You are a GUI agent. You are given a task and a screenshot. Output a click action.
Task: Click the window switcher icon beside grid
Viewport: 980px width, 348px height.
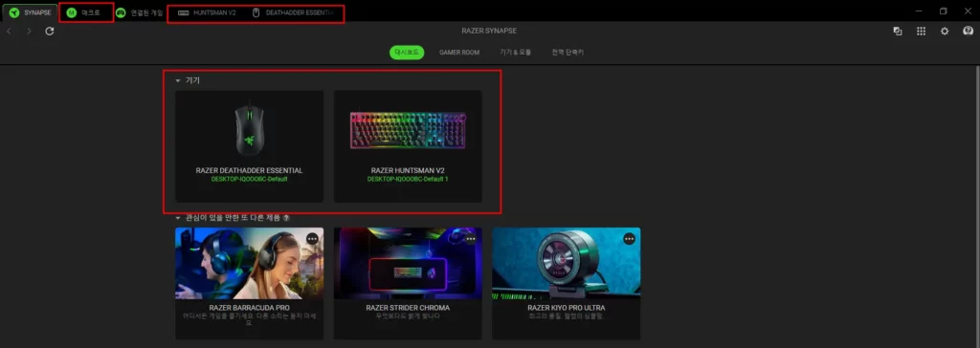[898, 32]
